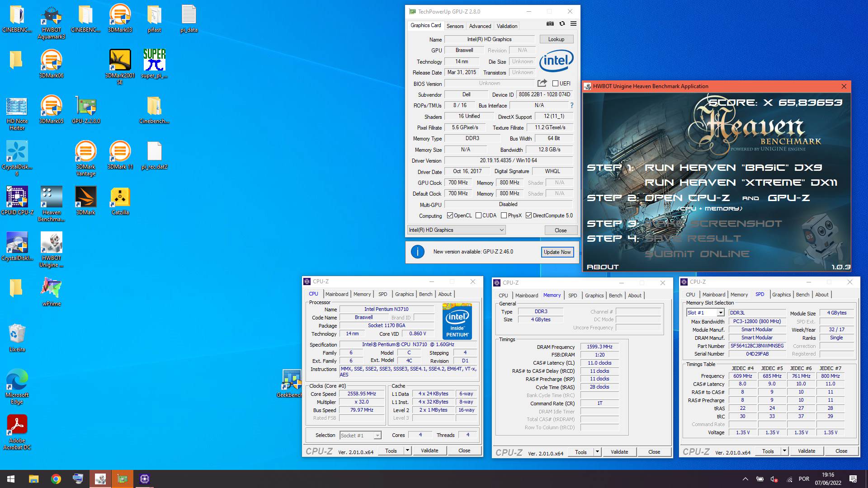Show hidden system tray icons
Viewport: 868px width, 488px height.
pyautogui.click(x=745, y=479)
